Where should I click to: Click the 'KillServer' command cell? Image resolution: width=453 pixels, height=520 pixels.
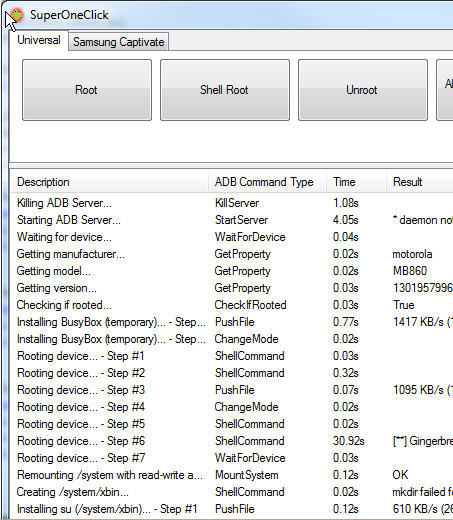coord(237,203)
